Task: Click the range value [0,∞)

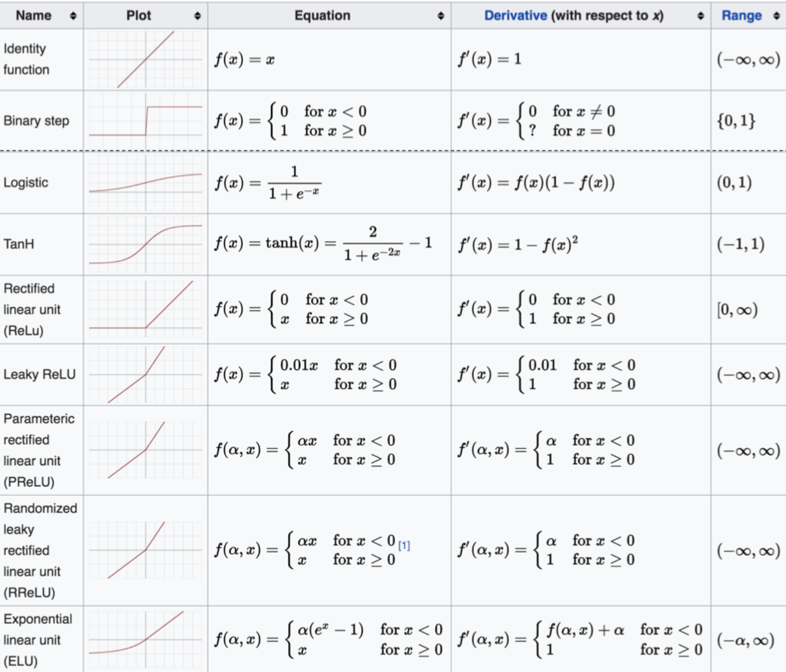Action: (738, 310)
